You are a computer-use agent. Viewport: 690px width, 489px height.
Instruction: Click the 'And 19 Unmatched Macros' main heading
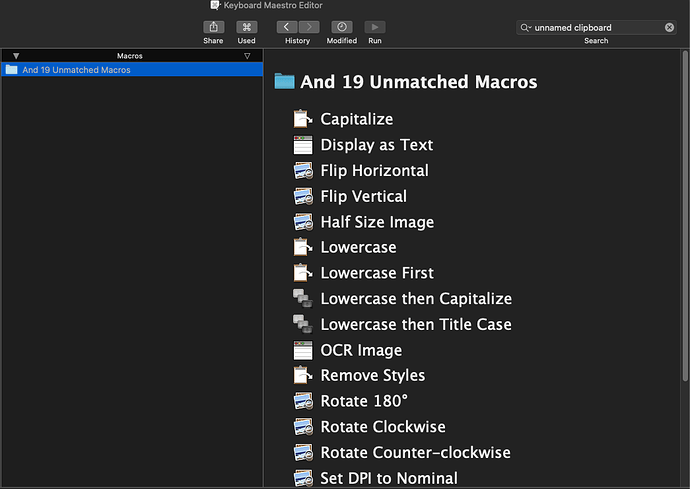(418, 82)
